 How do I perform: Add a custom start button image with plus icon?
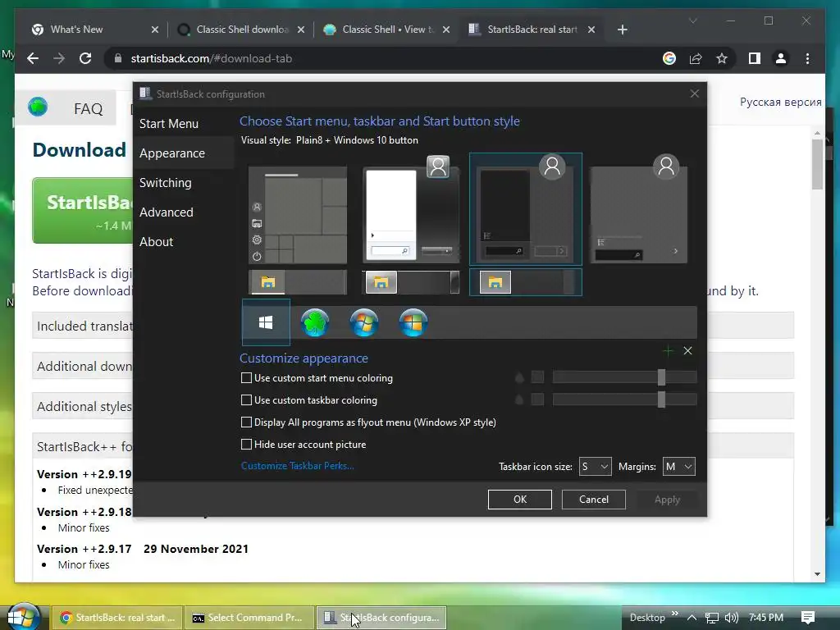pos(668,351)
